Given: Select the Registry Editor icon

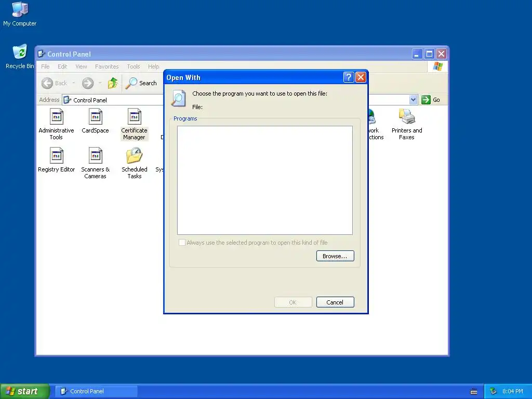Looking at the screenshot, I should coord(56,160).
